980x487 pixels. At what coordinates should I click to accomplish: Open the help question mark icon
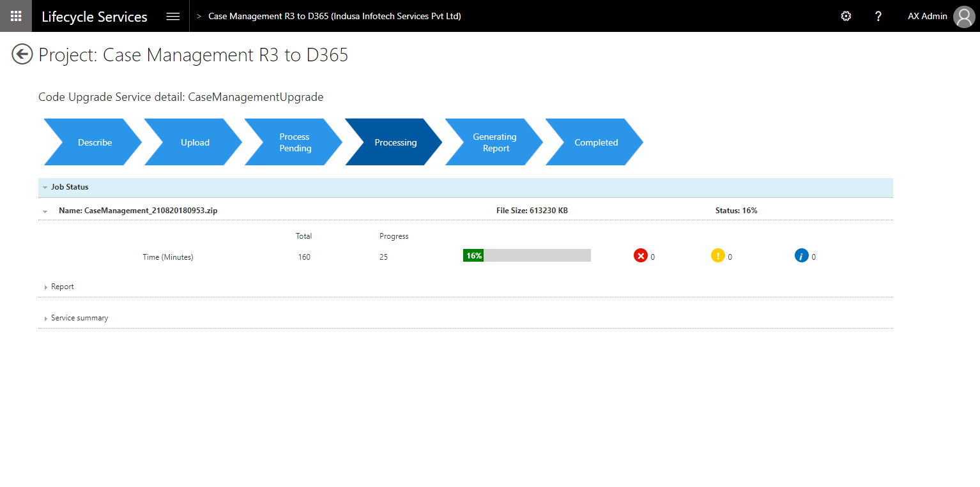pyautogui.click(x=878, y=16)
